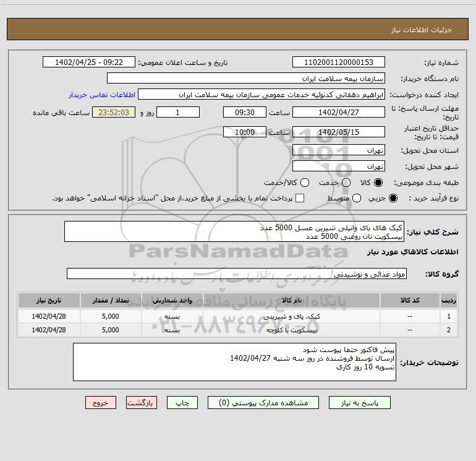Click the چاپ print button
476x461 pixels.
pyautogui.click(x=182, y=403)
